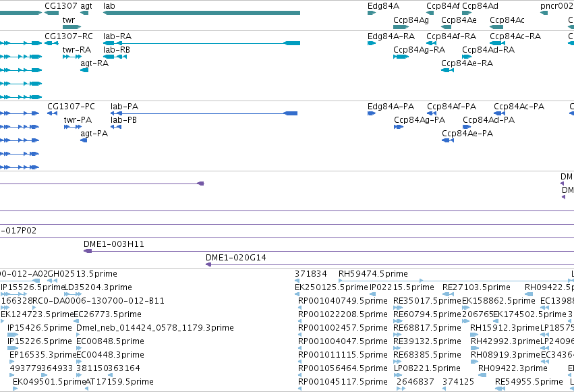
Task: Click the Ccp84Ac-PA protein label
Action: click(x=519, y=107)
